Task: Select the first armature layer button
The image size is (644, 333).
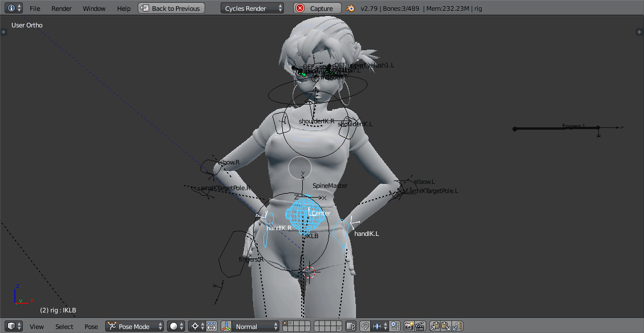Action: [286, 324]
